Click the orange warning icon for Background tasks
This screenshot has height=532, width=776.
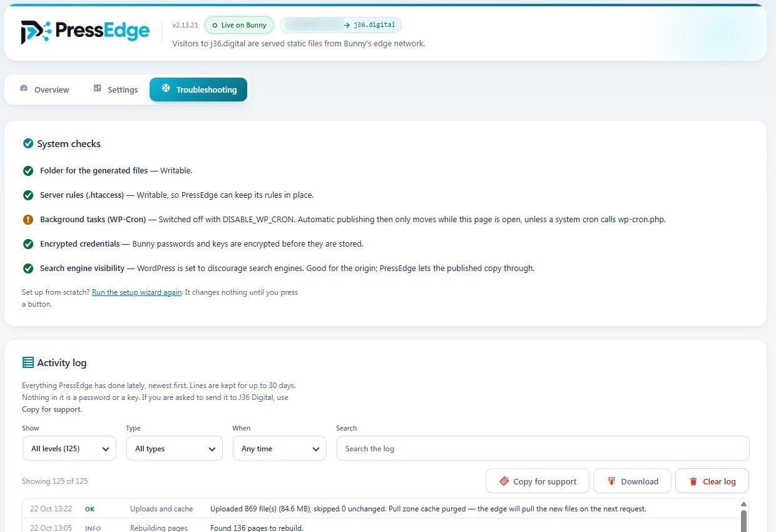28,219
